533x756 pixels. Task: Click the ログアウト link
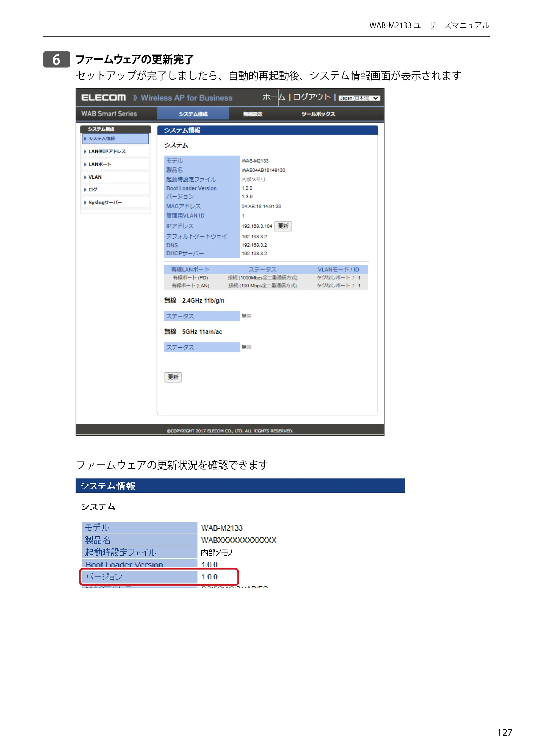click(312, 97)
